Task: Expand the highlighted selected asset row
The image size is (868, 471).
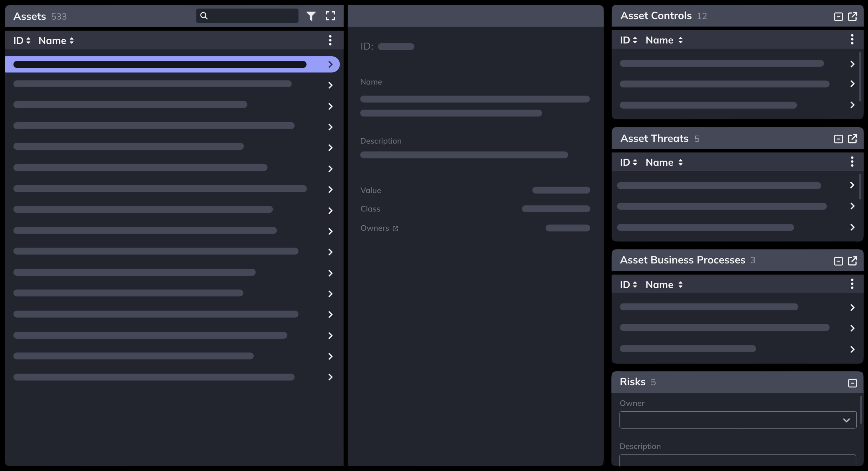Action: point(330,64)
